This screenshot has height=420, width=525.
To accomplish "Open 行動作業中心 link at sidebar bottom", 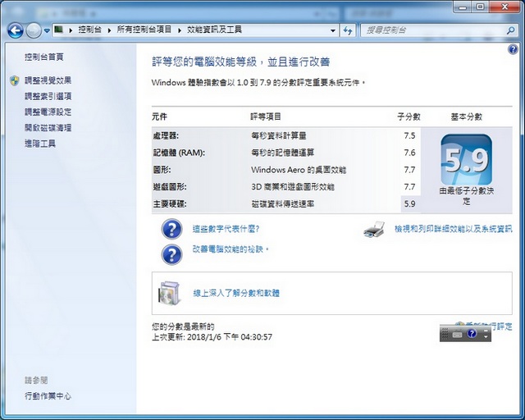I will click(48, 396).
